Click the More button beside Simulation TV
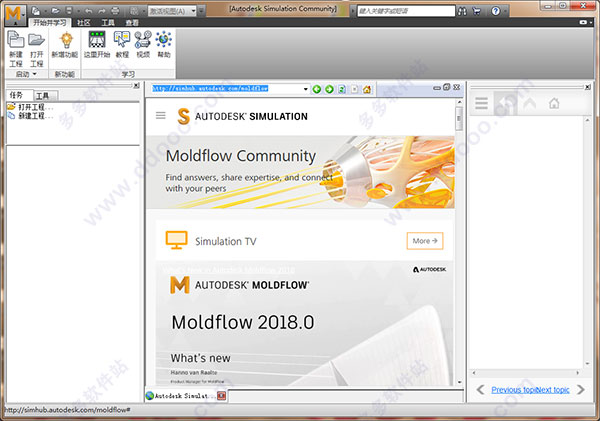 click(x=425, y=241)
